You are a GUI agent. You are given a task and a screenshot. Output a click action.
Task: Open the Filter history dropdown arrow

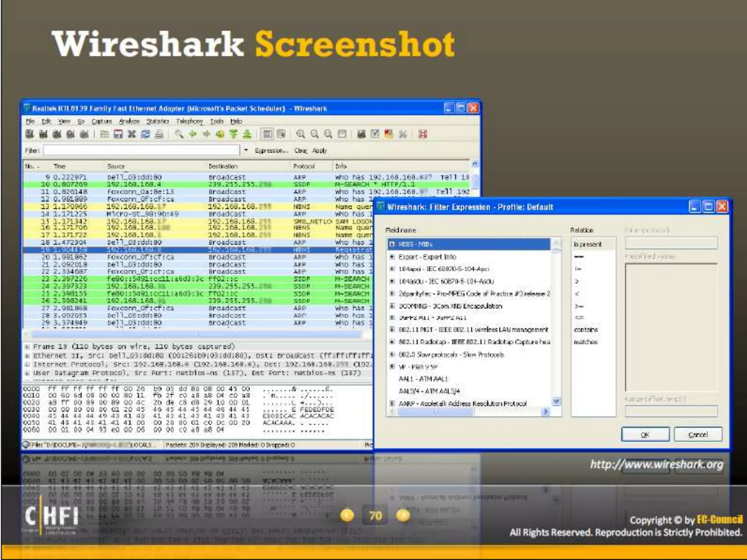[246, 150]
